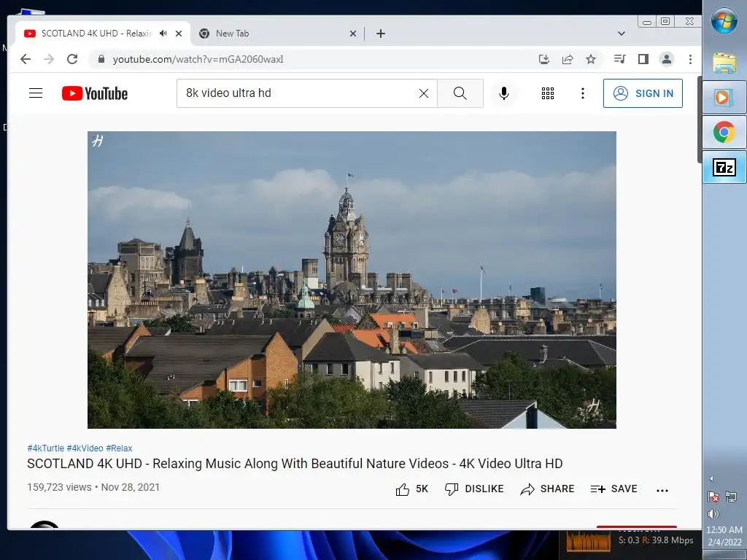Close the SCOTLAND 4K UHD tab
Screen dimensions: 747x560
point(179,34)
